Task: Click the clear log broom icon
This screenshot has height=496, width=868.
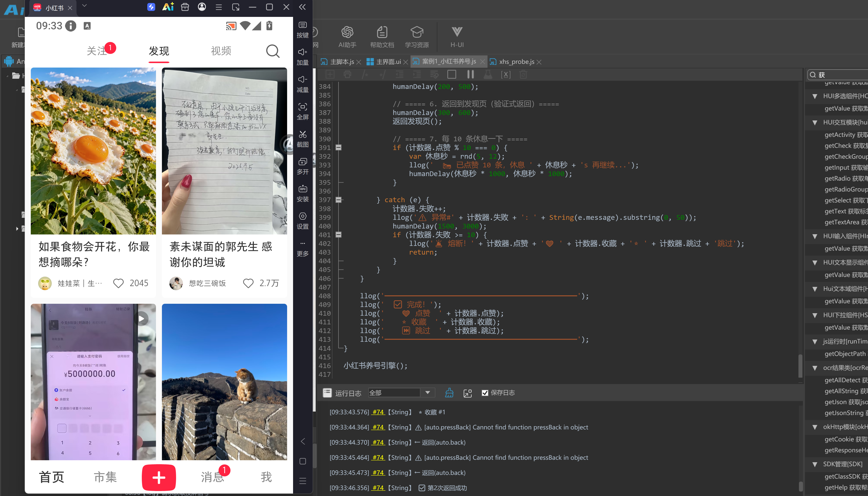Action: click(x=449, y=393)
